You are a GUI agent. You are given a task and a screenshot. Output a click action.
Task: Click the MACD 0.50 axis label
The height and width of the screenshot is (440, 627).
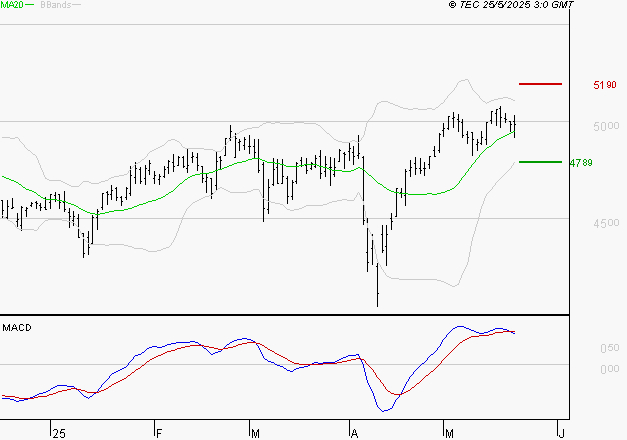pyautogui.click(x=609, y=348)
